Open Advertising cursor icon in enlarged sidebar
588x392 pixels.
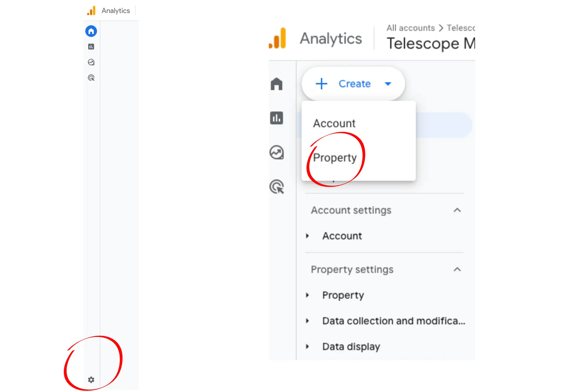(x=277, y=187)
